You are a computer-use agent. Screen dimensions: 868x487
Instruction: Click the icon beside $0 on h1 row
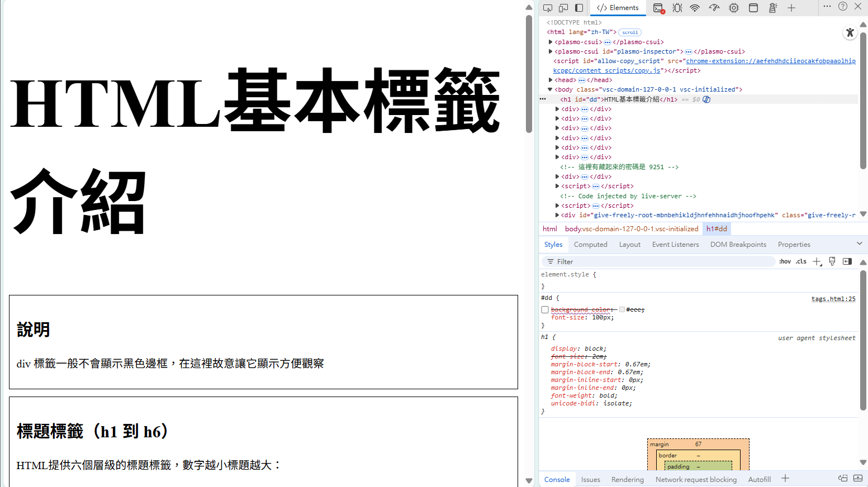(x=706, y=99)
